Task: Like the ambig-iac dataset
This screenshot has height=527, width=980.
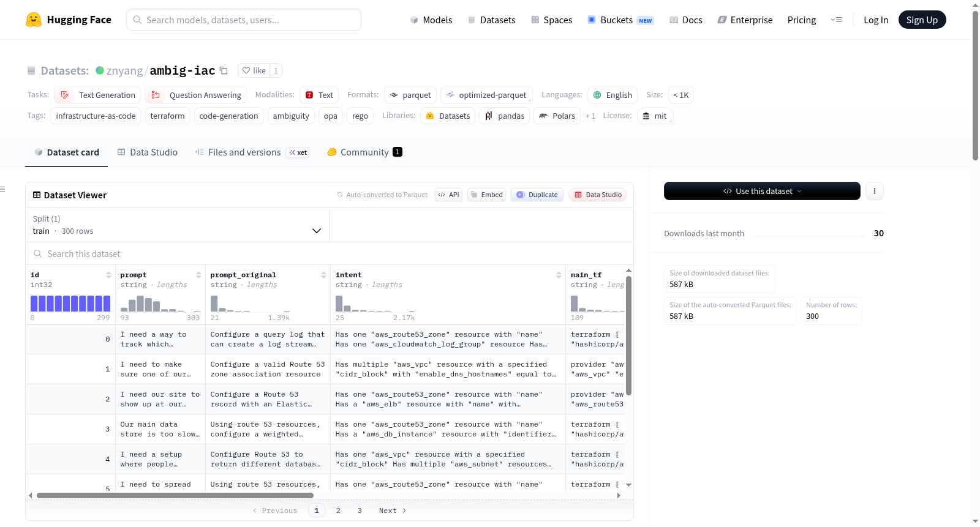Action: coord(254,70)
